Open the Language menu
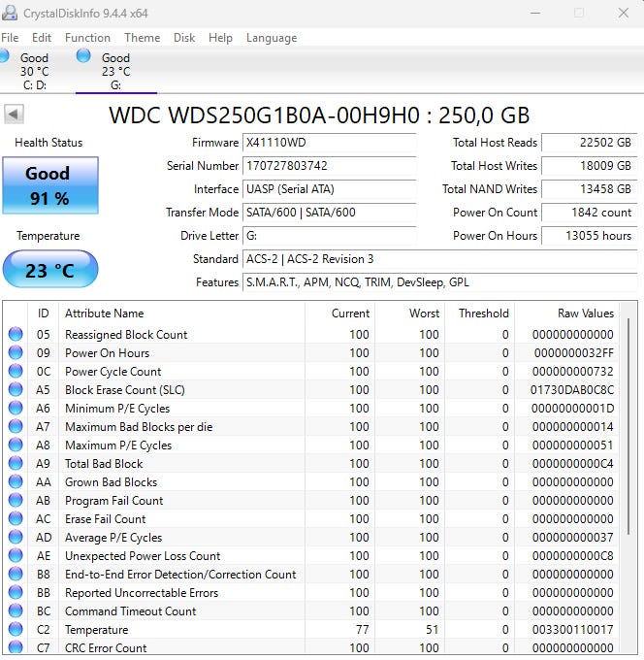The height and width of the screenshot is (660, 644). (272, 38)
